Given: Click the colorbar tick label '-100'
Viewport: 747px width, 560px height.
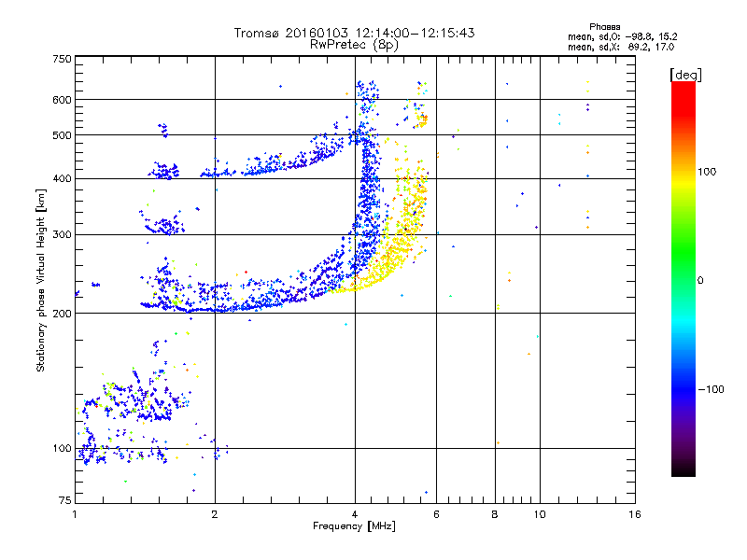Looking at the screenshot, I should 711,389.
